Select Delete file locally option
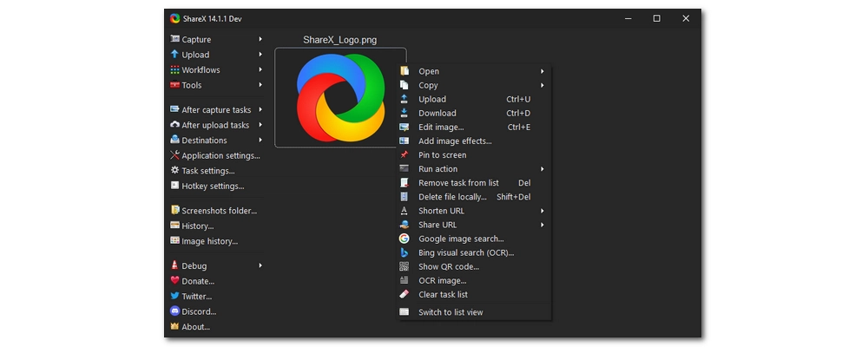 click(452, 197)
